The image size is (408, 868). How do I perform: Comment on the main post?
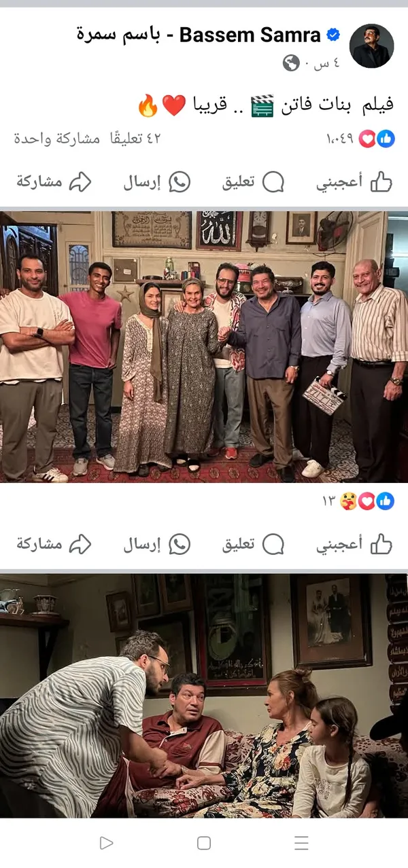[253, 181]
